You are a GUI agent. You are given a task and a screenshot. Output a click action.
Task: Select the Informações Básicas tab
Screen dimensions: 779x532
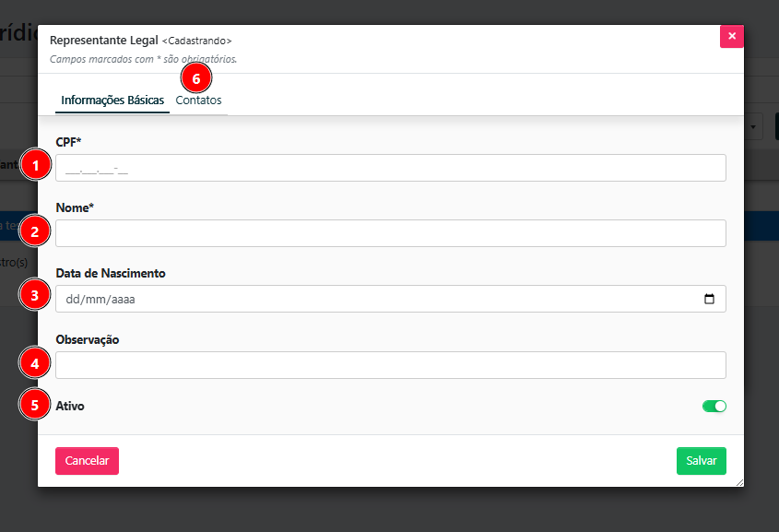pyautogui.click(x=112, y=100)
